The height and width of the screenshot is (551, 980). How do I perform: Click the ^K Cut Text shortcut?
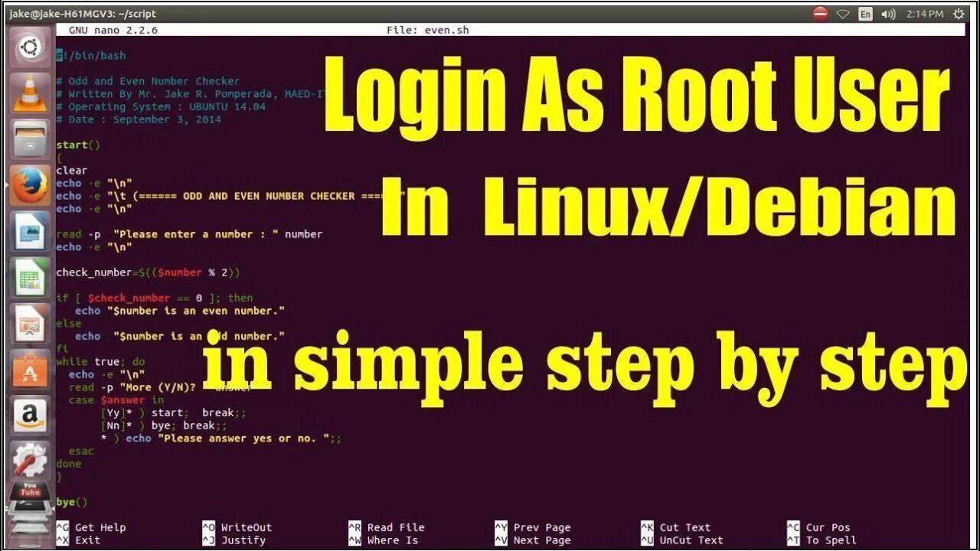(x=675, y=527)
